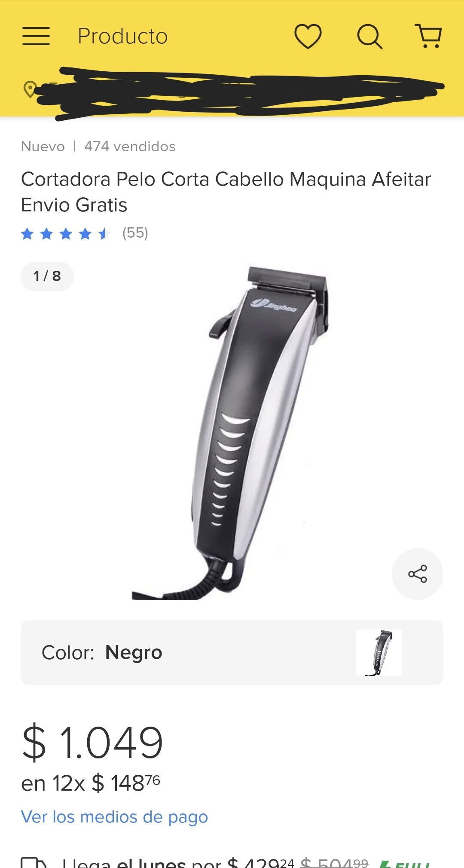464x868 pixels.
Task: Open the shopping cart
Action: tap(428, 36)
